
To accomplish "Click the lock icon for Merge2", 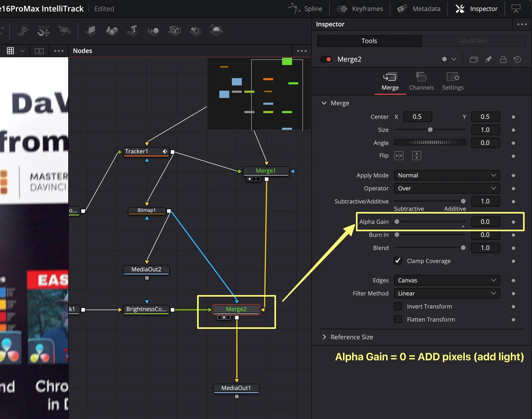I will point(503,59).
